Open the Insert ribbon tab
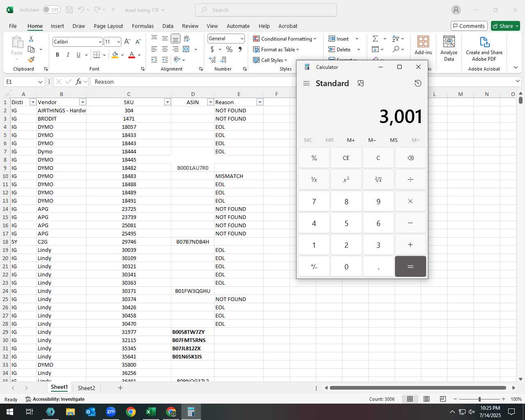 pos(57,26)
